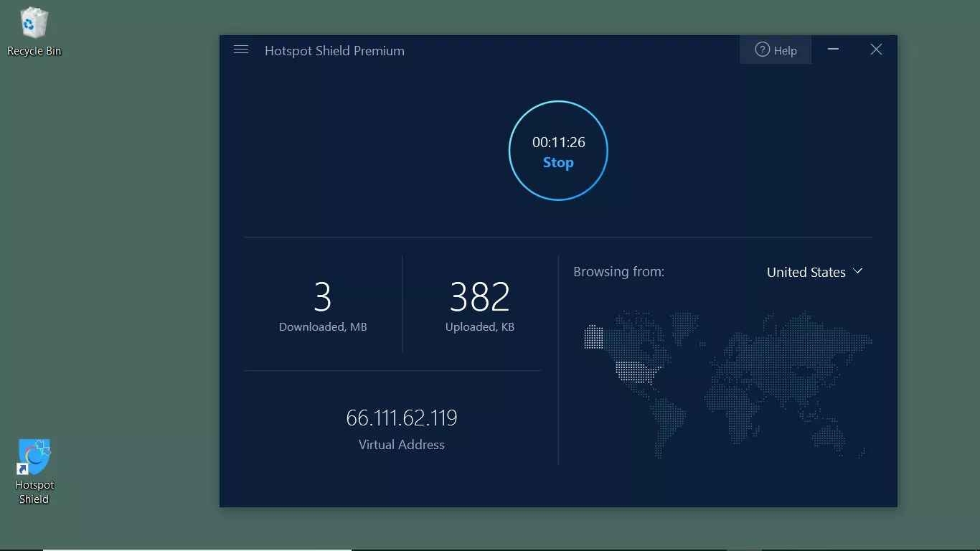Select the 66.111.62.119 virtual address
The width and height of the screenshot is (980, 551).
pos(401,418)
